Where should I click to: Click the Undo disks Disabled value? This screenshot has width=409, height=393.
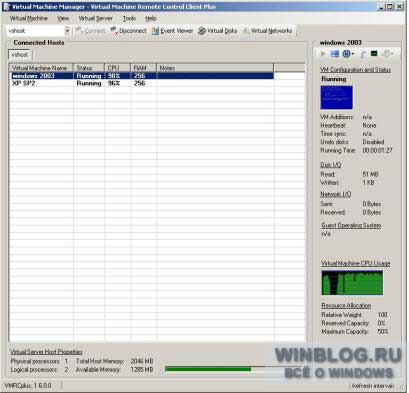coord(373,142)
